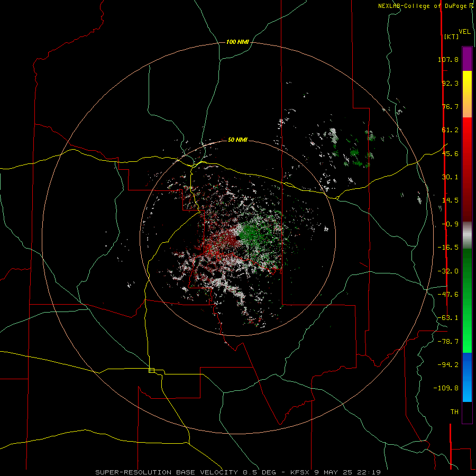
Task: Click the 14.5 velocity scale value
Action: point(450,200)
